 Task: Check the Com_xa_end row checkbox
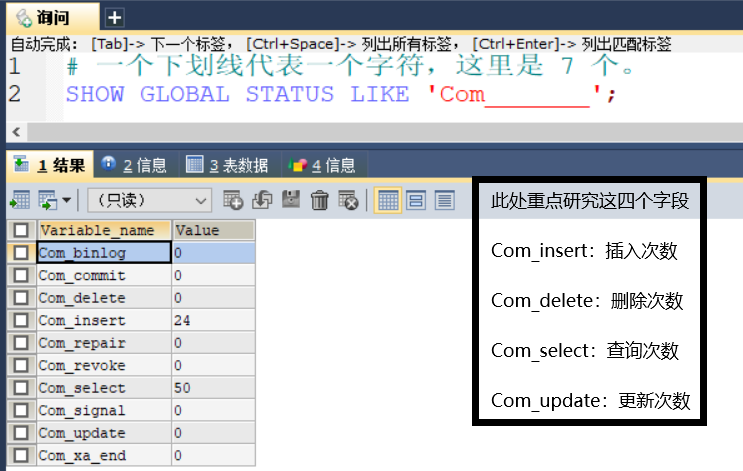21,455
